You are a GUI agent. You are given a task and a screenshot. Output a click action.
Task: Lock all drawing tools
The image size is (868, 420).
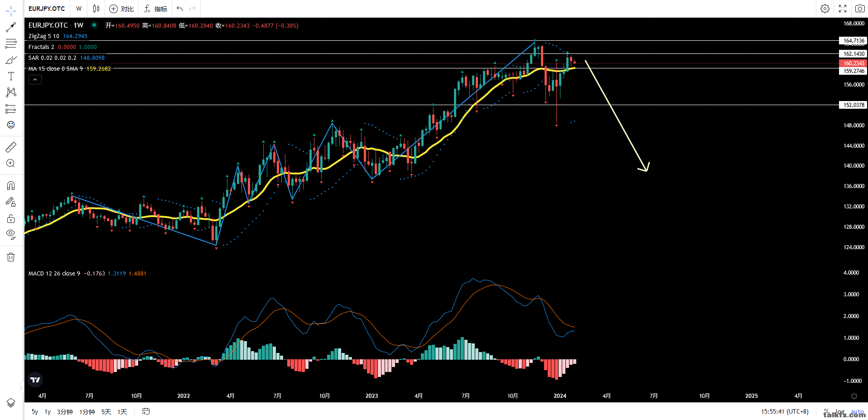(x=11, y=218)
